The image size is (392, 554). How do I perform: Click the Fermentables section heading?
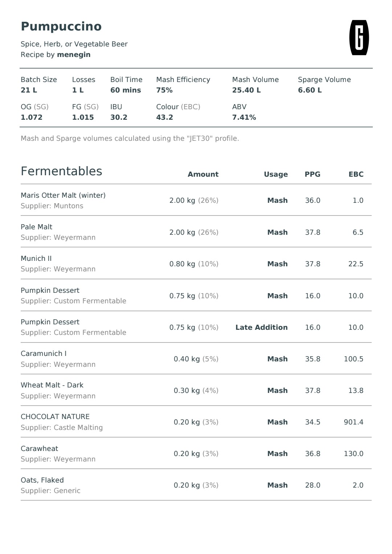[x=61, y=171]
